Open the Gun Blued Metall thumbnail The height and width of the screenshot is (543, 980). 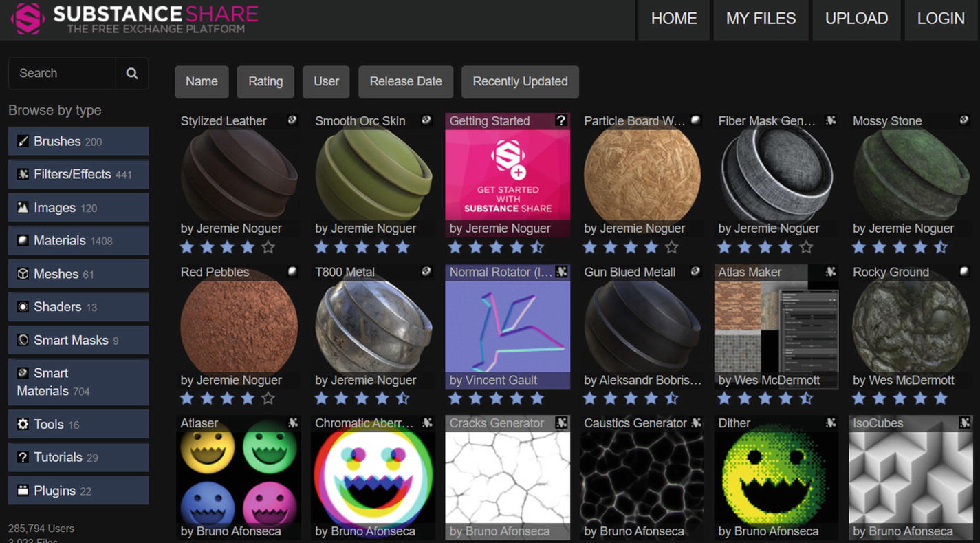pyautogui.click(x=642, y=326)
